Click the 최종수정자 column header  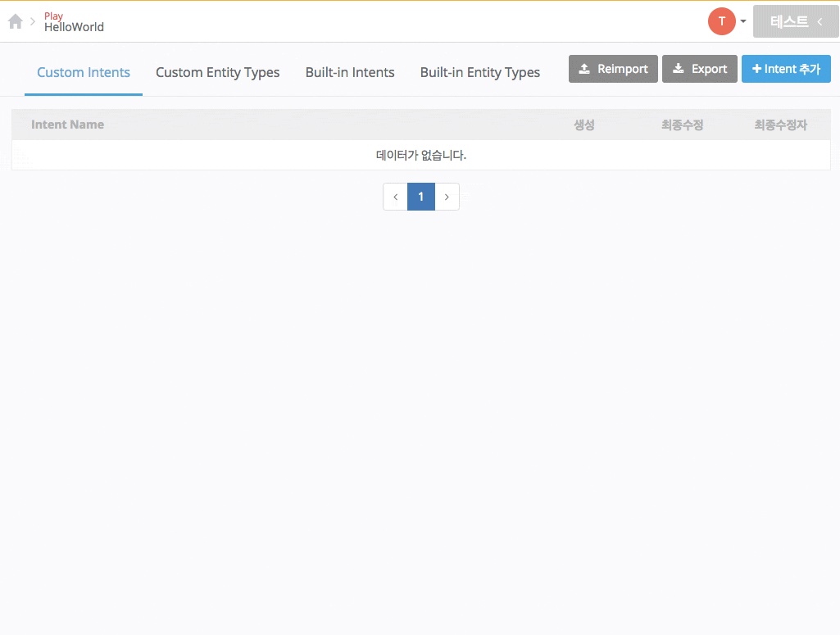[780, 125]
